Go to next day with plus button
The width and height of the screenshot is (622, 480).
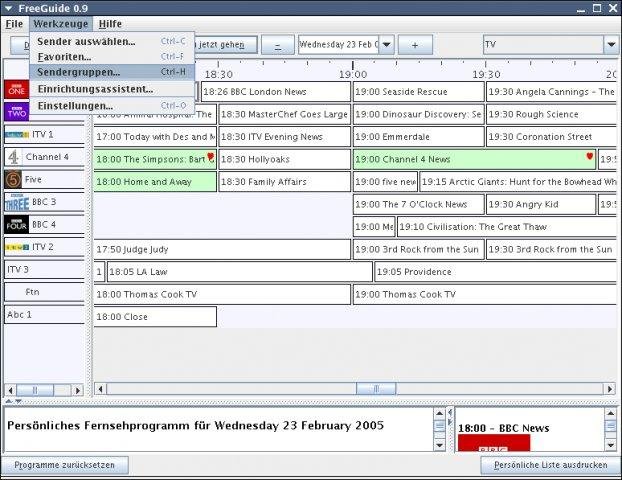tap(415, 45)
